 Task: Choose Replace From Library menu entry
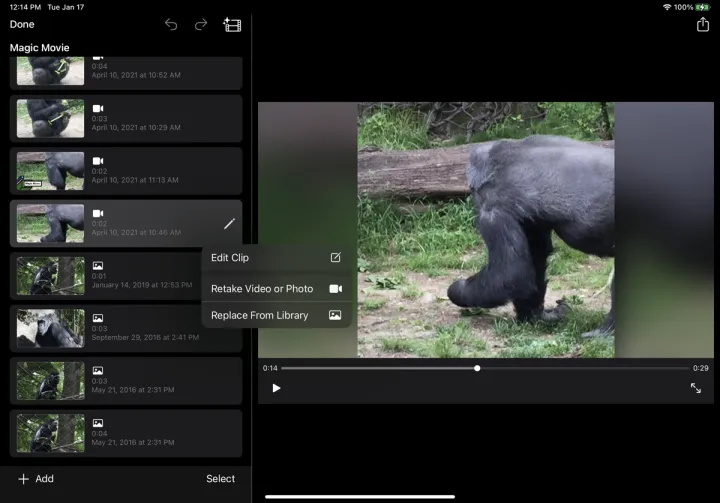[x=276, y=316]
